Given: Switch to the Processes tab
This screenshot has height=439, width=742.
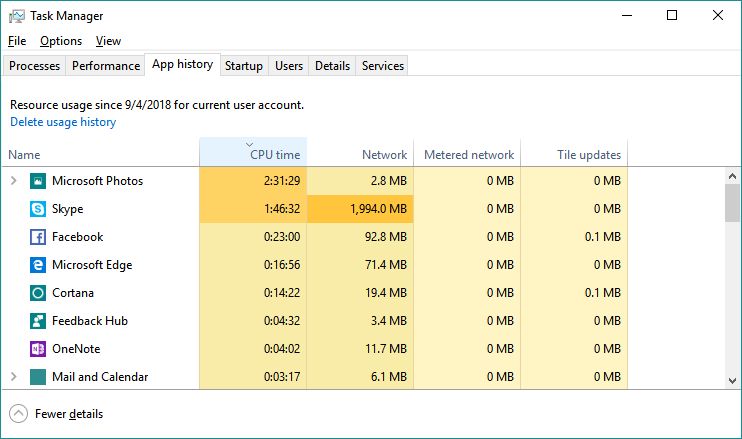Looking at the screenshot, I should (x=35, y=66).
